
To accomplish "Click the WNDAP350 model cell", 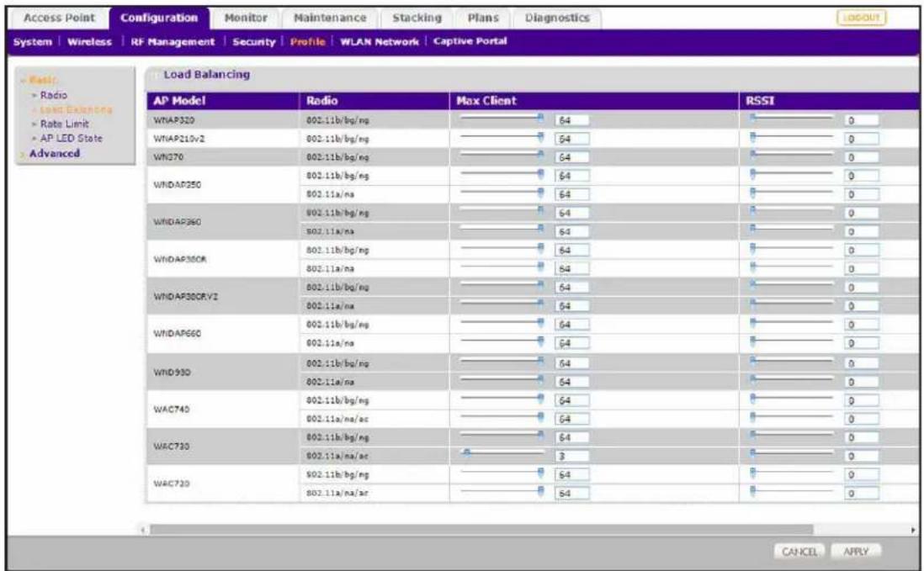I will point(223,185).
